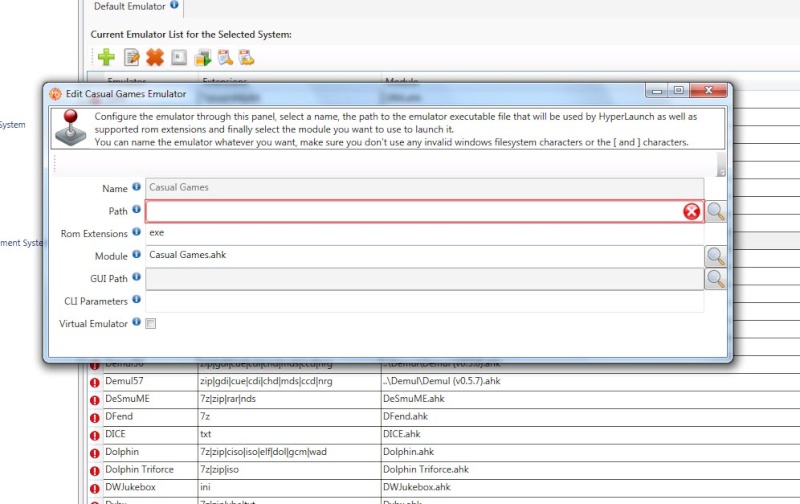Browse for Module with magnifier button
The height and width of the screenshot is (504, 800).
coord(715,256)
